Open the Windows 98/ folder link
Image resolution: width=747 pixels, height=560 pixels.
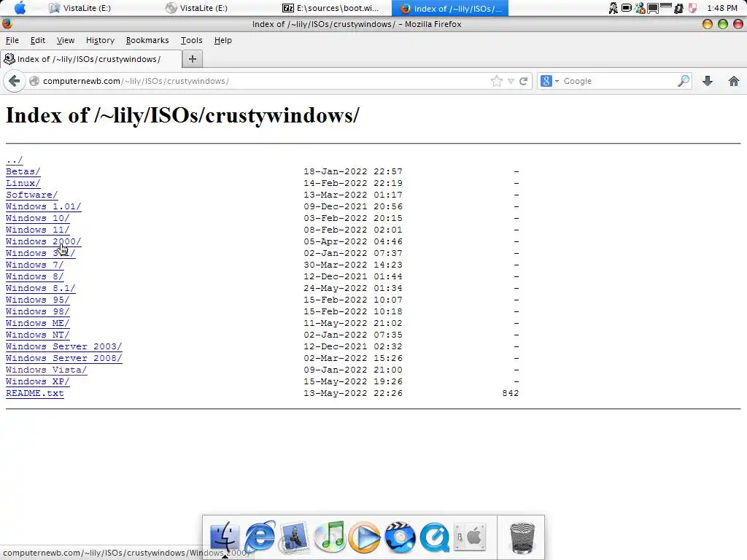38,311
